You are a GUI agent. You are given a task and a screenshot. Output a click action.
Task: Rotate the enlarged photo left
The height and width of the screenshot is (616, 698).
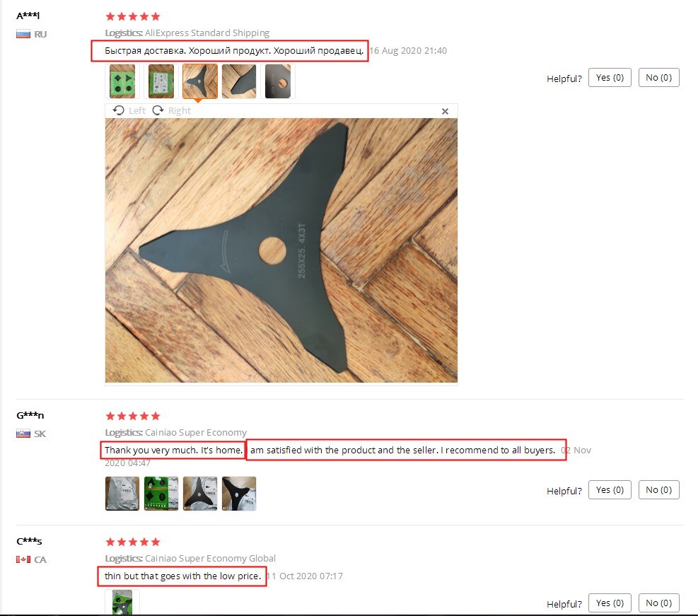point(129,110)
